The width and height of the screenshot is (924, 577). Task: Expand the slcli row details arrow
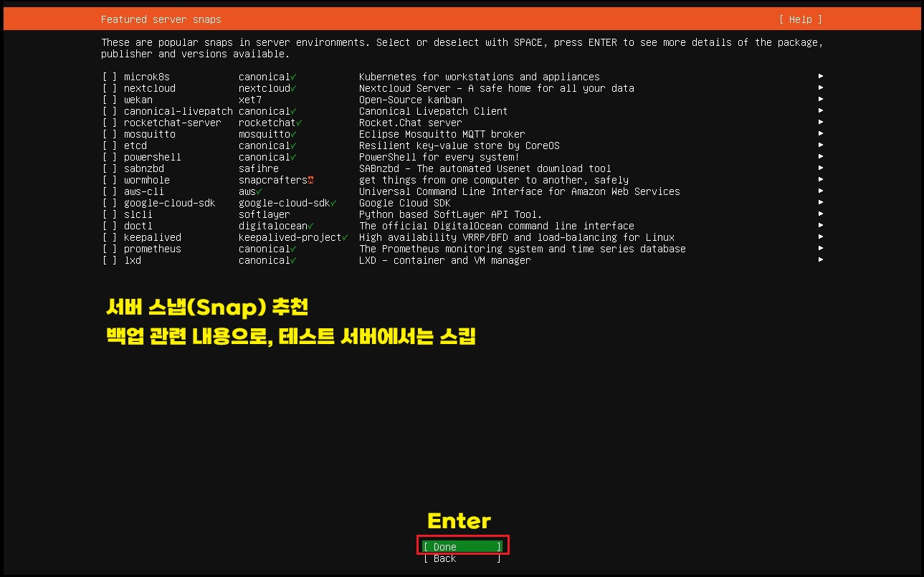pos(821,214)
